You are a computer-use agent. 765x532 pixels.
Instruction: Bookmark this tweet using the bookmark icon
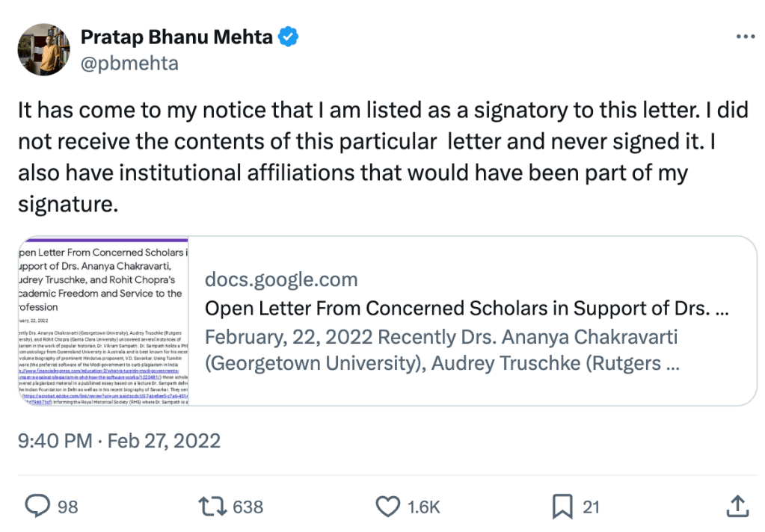pyautogui.click(x=562, y=507)
